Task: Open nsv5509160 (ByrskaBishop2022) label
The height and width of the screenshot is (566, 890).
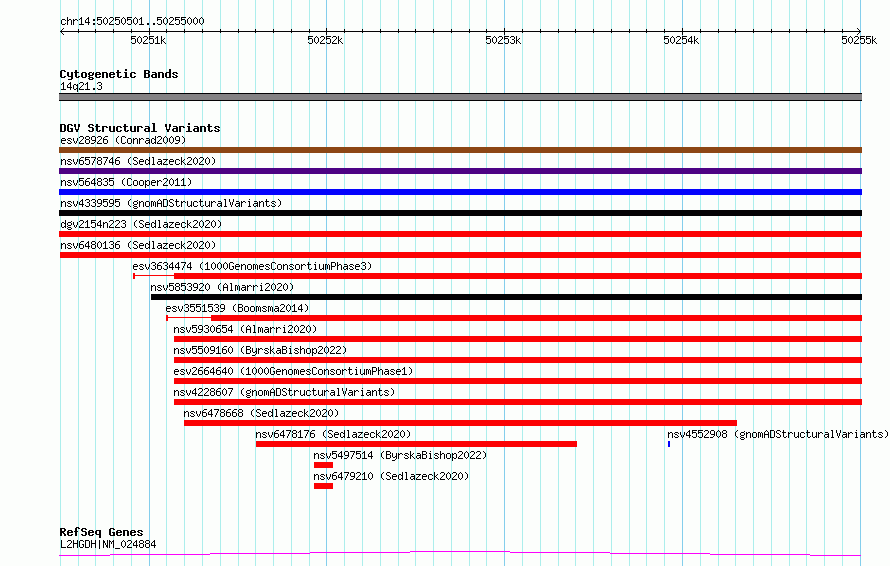Action: click(x=260, y=350)
